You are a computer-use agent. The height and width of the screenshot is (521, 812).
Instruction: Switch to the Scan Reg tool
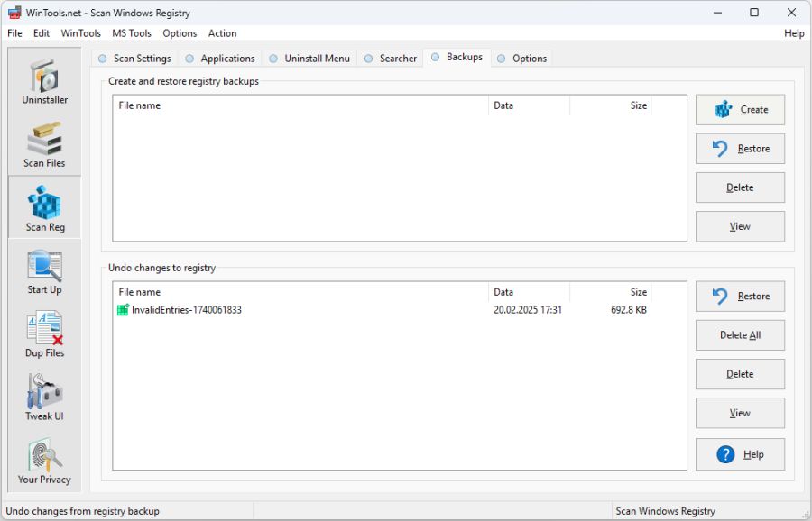pos(43,206)
